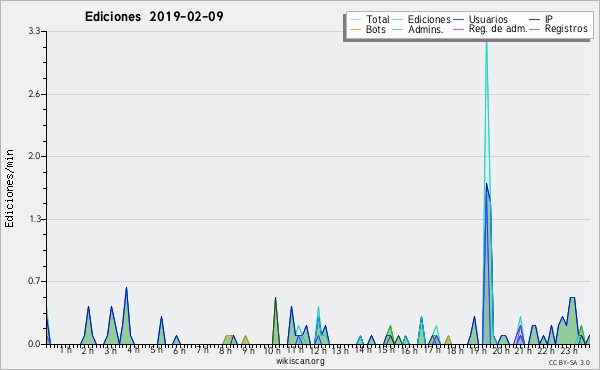600x370 pixels.
Task: Click the 3.3 y-axis value
Action: [x=34, y=31]
